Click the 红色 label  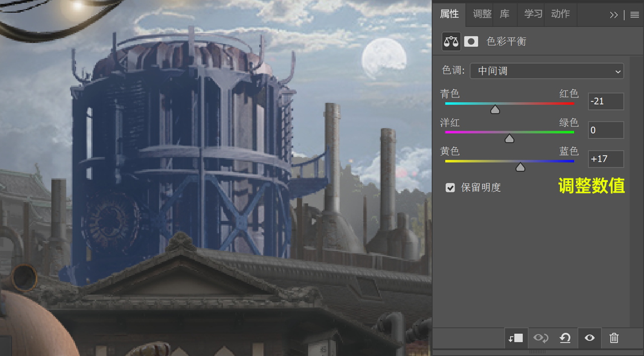point(569,94)
